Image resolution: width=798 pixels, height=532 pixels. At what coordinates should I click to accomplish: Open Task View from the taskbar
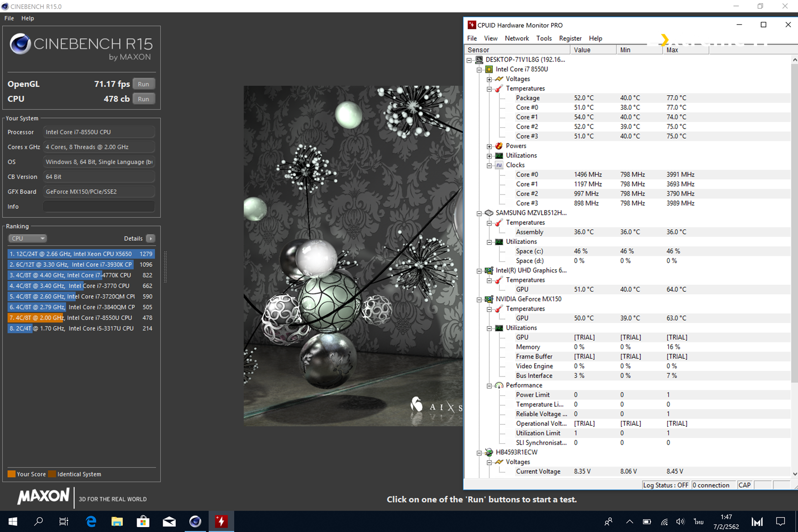[x=64, y=522]
